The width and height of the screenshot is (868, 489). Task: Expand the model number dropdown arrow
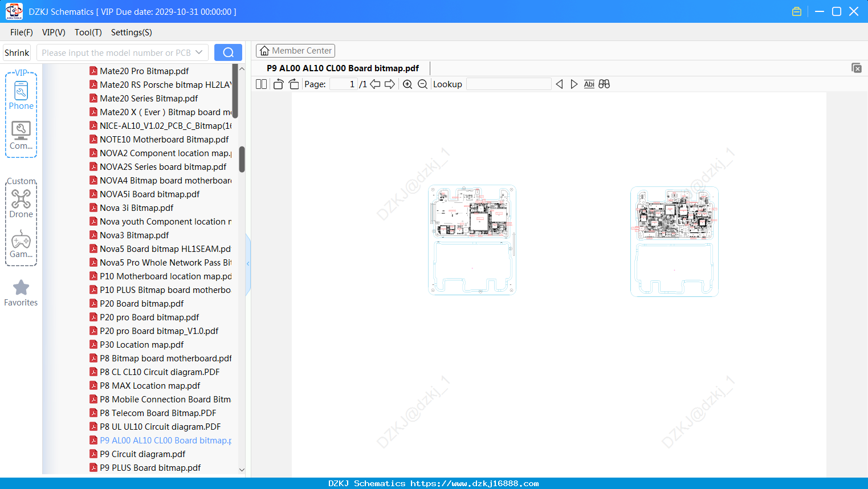click(x=199, y=52)
